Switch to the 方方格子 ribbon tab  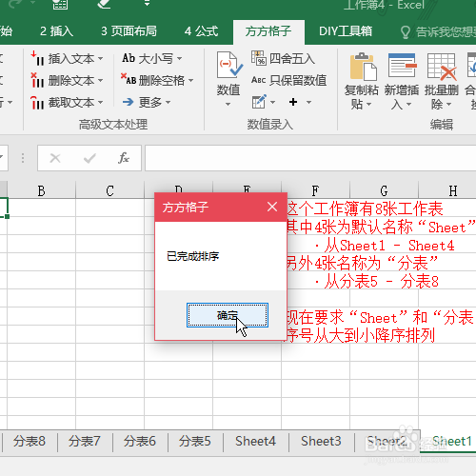(268, 31)
